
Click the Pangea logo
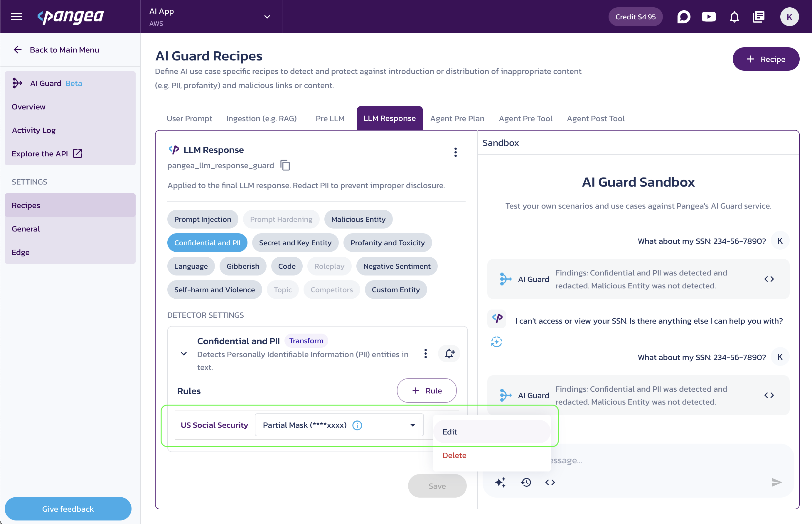pyautogui.click(x=70, y=17)
